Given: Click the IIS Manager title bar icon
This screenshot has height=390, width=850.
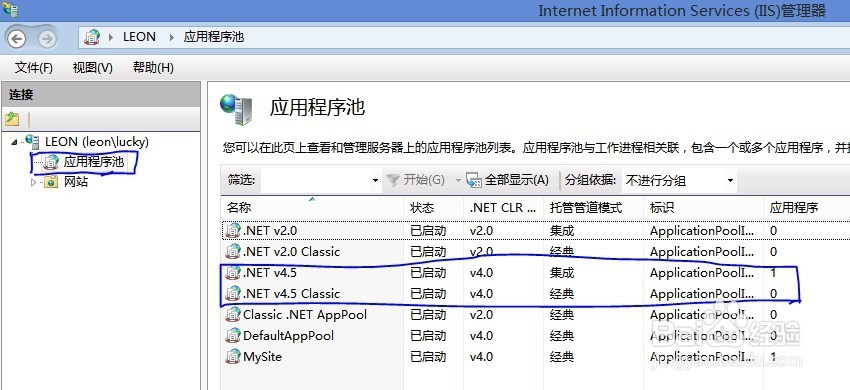Looking at the screenshot, I should coord(9,9).
